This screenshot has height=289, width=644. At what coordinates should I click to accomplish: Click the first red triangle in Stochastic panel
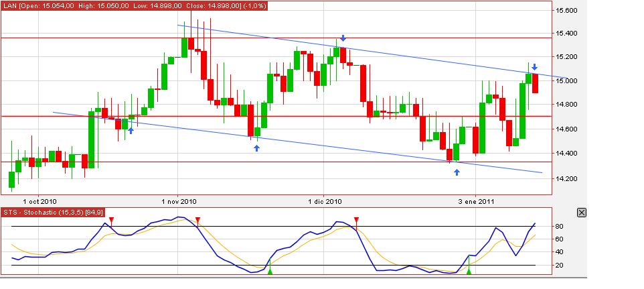[x=112, y=220]
